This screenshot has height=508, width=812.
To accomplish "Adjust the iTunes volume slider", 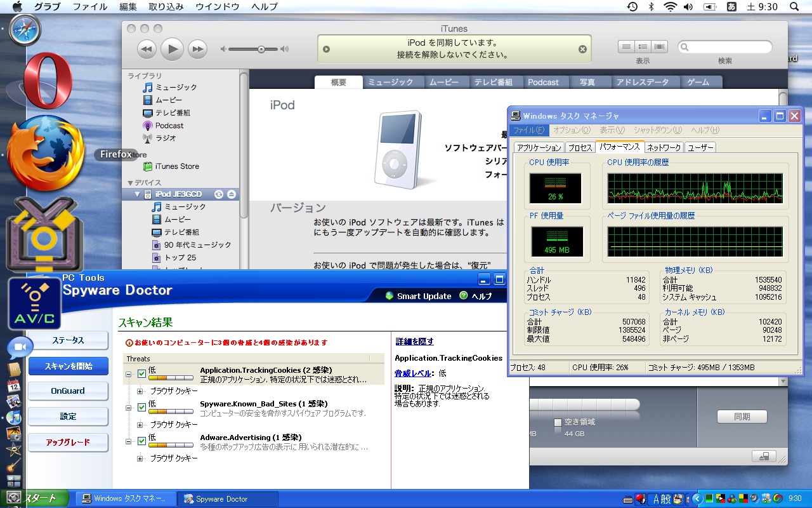I will pos(261,48).
